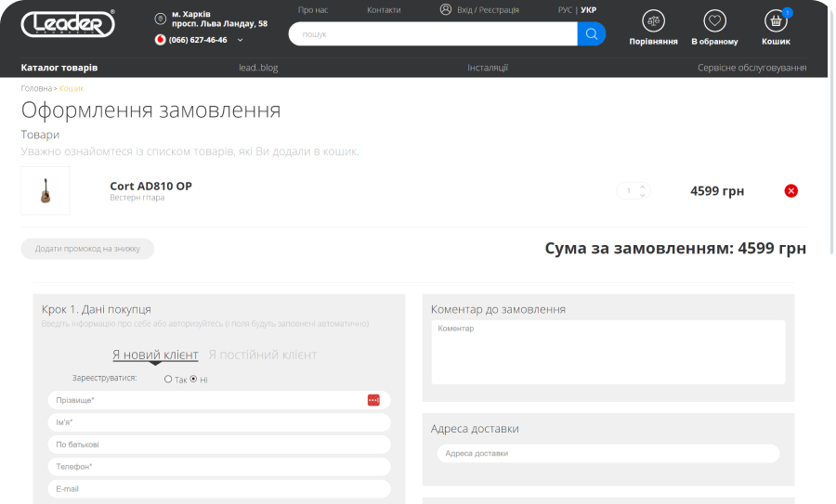Click the Cort AD810 OP guitar thumbnail
This screenshot has height=504, width=836.
click(46, 190)
